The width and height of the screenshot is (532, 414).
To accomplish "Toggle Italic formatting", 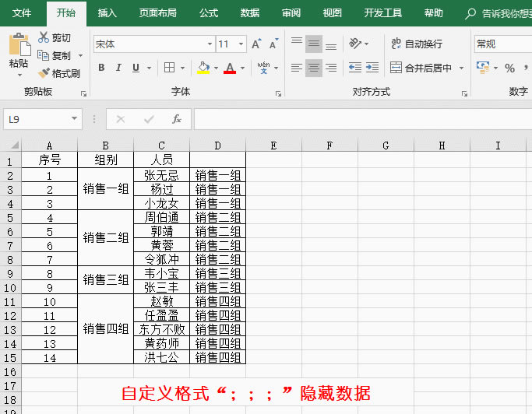I will (118, 68).
